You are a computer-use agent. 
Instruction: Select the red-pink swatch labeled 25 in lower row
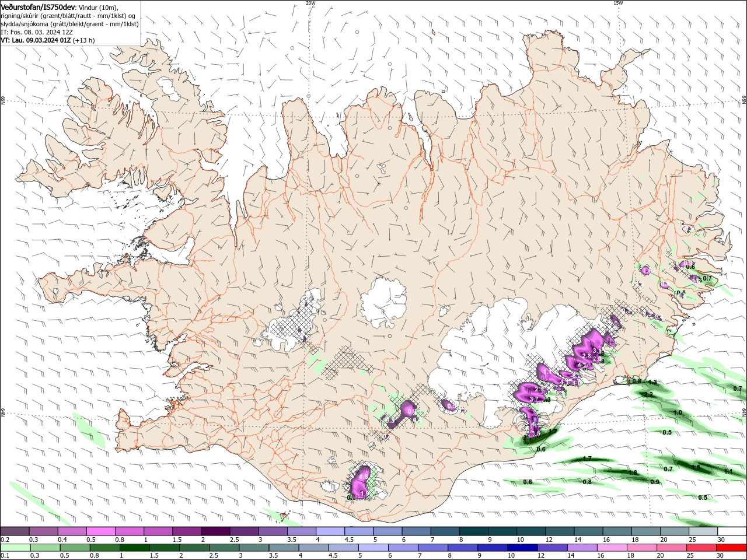pyautogui.click(x=701, y=548)
